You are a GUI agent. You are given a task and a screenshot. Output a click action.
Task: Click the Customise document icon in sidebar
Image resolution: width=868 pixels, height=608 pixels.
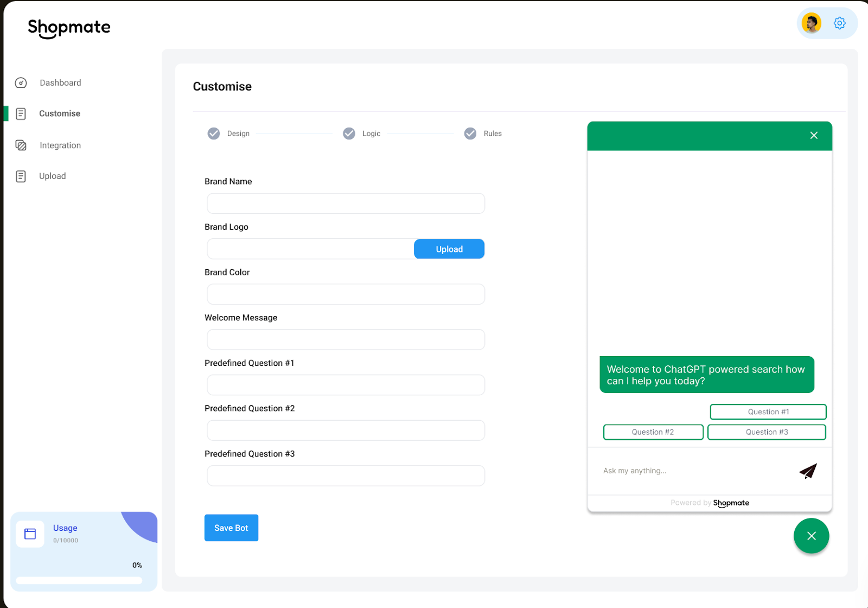click(x=21, y=113)
